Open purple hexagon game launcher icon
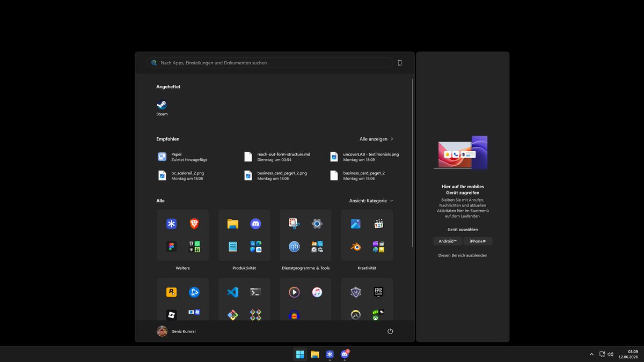The height and width of the screenshot is (362, 644). [355, 292]
